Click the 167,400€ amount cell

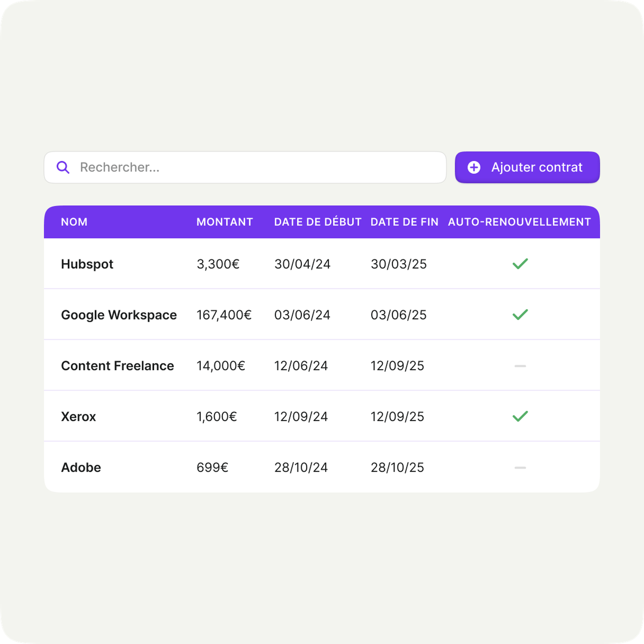tap(224, 315)
